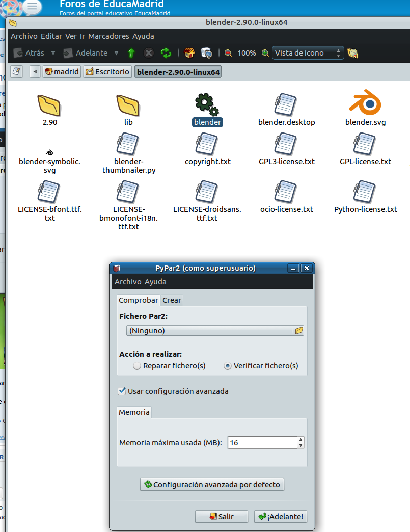Open the 2.90 folder icon
The height and width of the screenshot is (532, 410).
pos(49,105)
